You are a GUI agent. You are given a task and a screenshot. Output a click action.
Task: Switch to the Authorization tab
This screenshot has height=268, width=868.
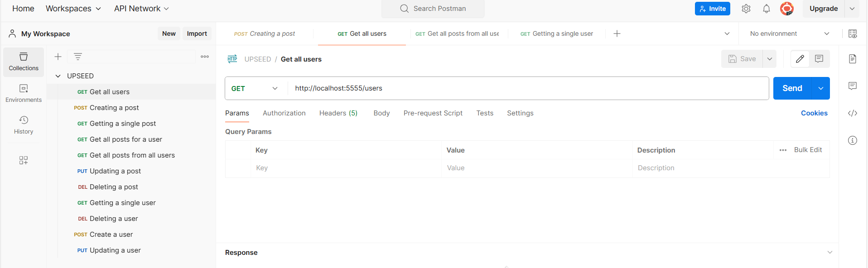point(284,113)
